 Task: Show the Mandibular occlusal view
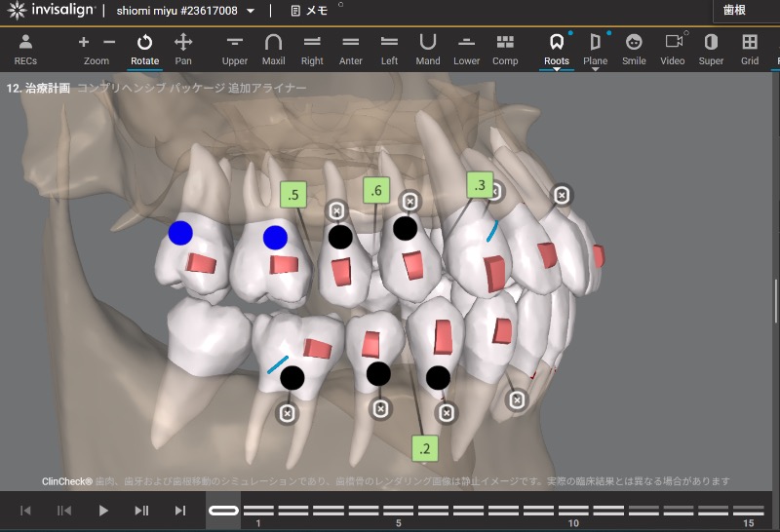(x=428, y=49)
